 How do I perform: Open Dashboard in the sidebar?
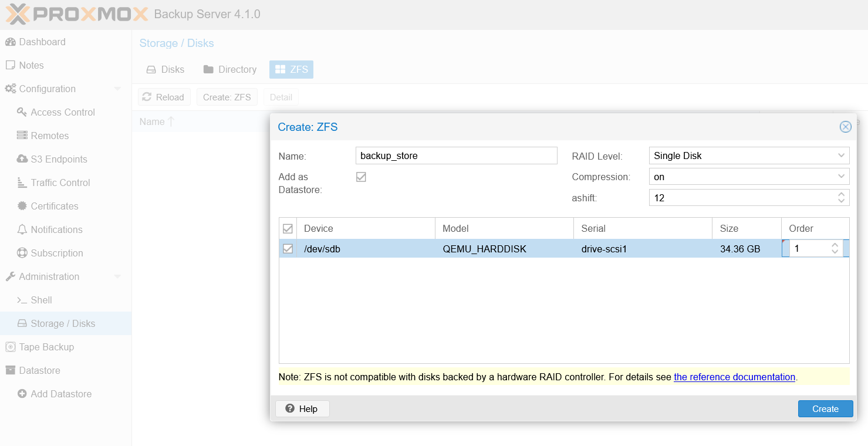[66, 42]
